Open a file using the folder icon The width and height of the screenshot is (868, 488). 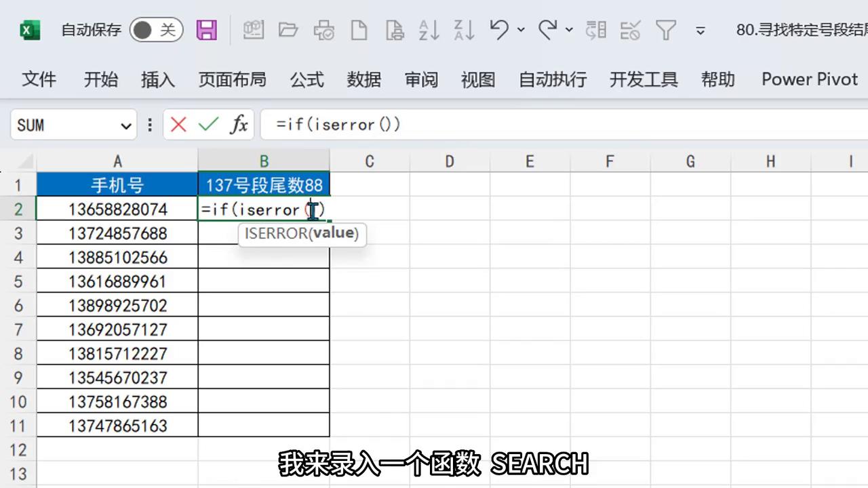click(288, 30)
